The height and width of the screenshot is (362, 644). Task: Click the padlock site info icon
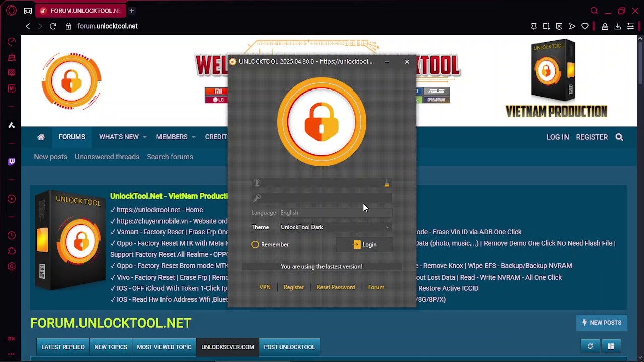click(x=68, y=26)
